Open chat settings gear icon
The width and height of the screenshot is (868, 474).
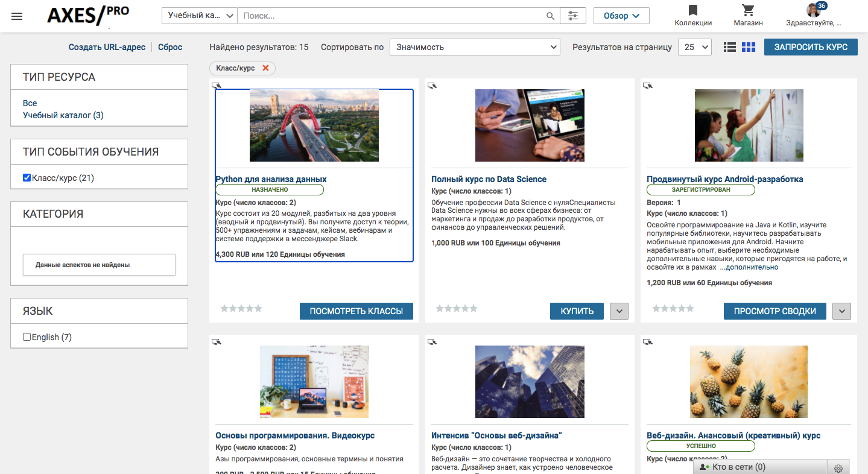point(838,467)
